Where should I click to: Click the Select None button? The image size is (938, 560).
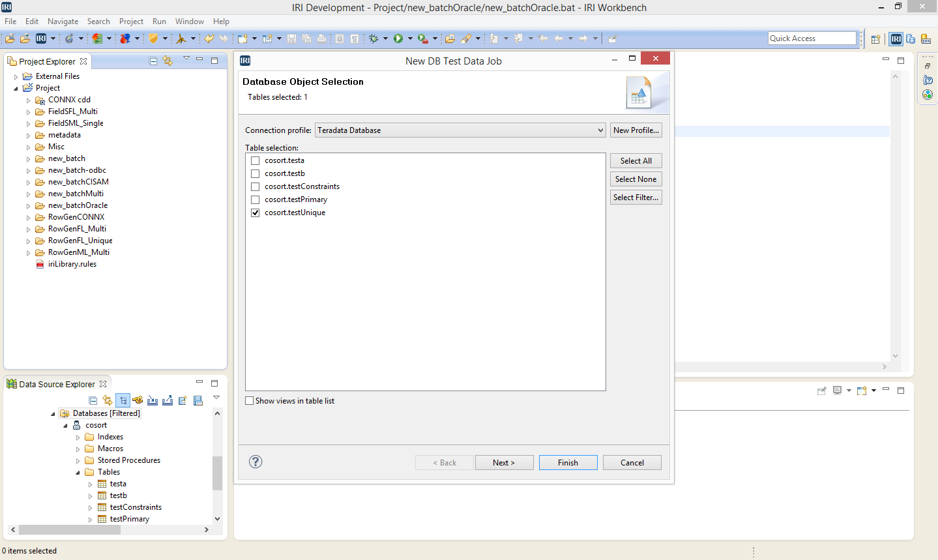636,179
